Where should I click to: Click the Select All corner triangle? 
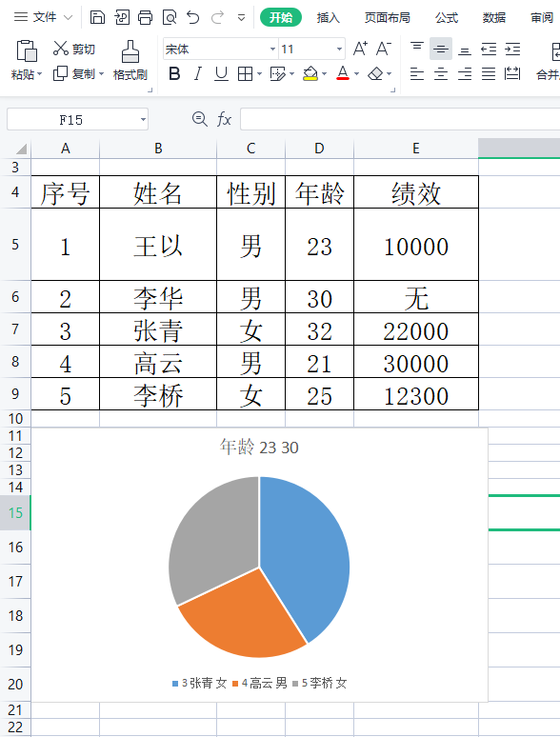click(21, 149)
